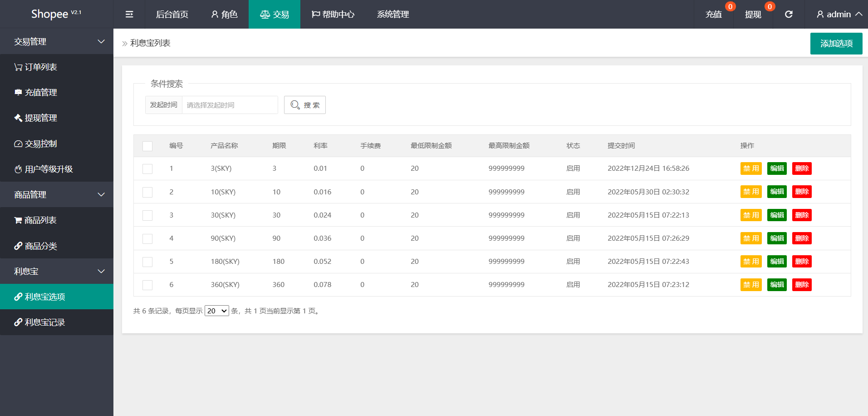Open 交易 in top navigation
868x416 pixels.
275,15
